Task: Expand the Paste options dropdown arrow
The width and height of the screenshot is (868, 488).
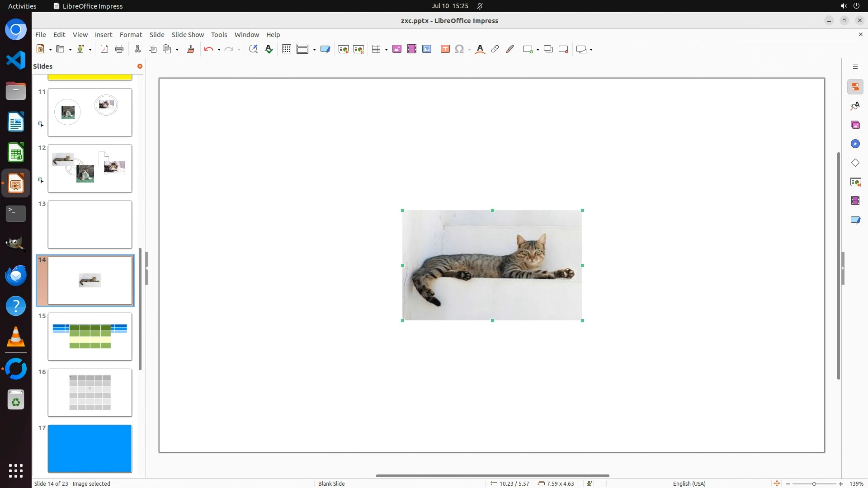Action: click(x=177, y=50)
